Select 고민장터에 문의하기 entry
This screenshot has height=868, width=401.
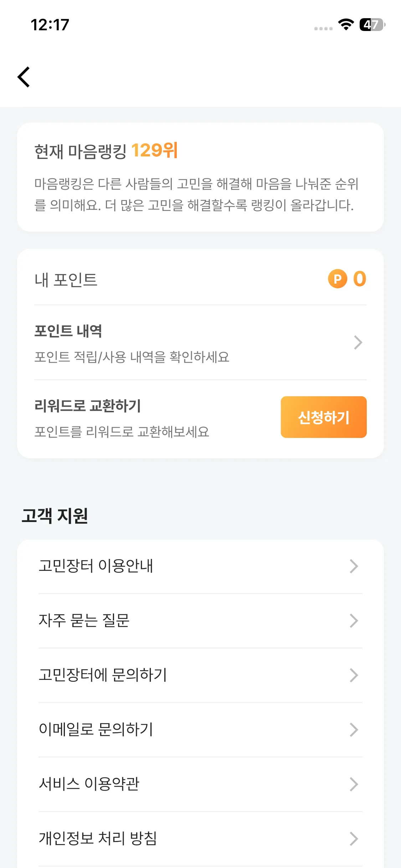tap(103, 675)
